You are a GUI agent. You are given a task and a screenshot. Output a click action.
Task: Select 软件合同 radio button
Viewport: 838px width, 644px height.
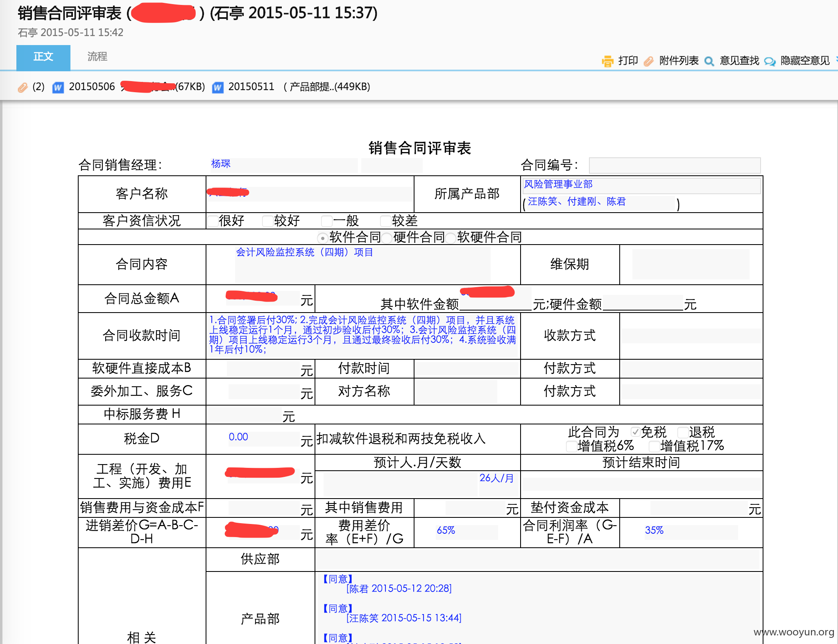tap(323, 238)
